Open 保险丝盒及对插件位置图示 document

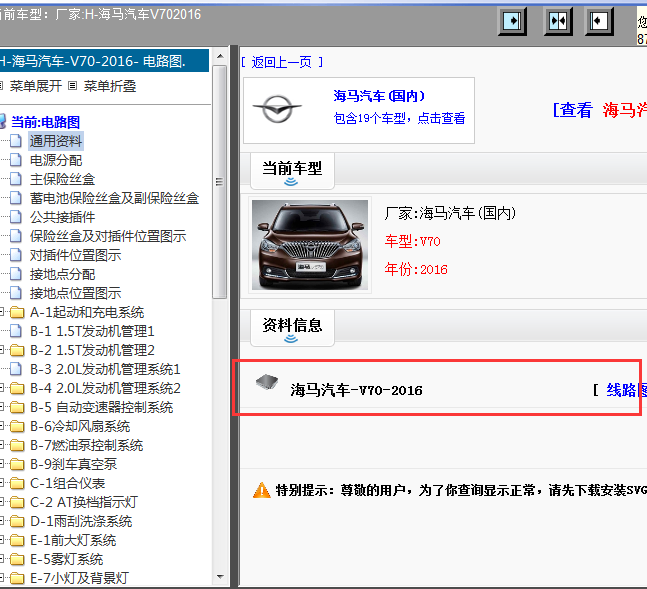point(108,236)
